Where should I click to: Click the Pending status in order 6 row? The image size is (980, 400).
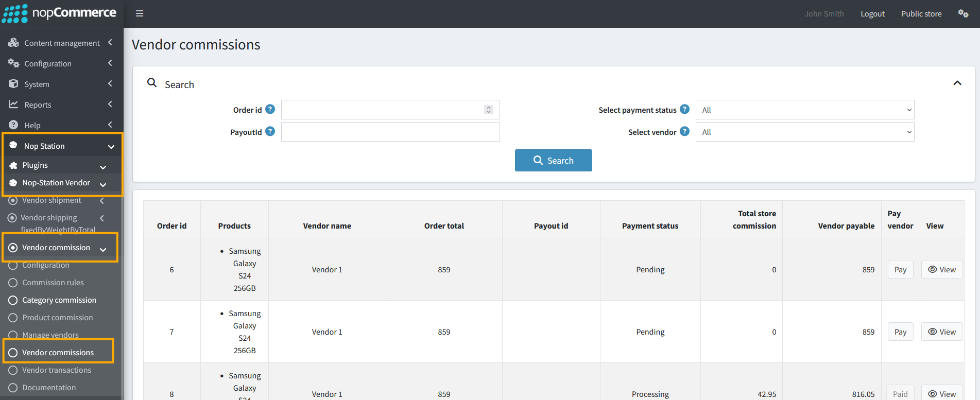[650, 269]
